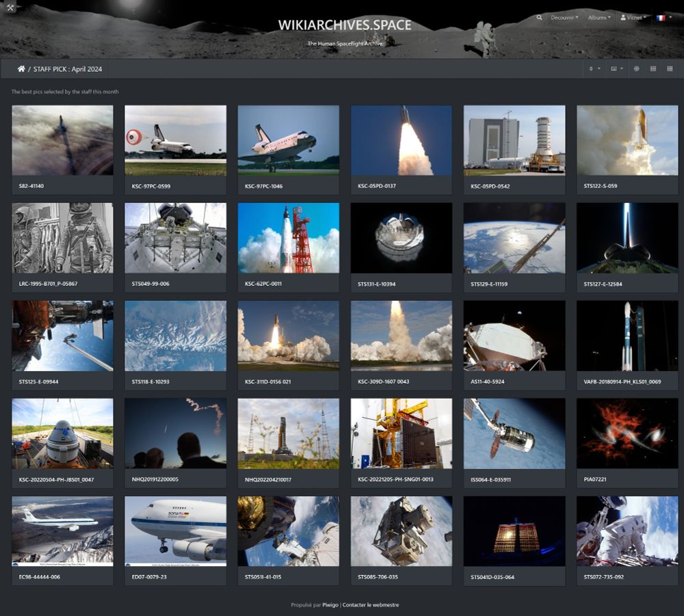Go to the home icon in the breadcrumb
This screenshot has height=616, width=684.
pyautogui.click(x=21, y=69)
